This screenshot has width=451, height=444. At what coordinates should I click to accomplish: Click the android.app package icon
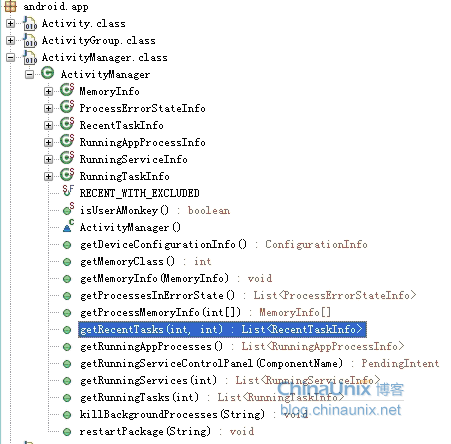pyautogui.click(x=10, y=6)
